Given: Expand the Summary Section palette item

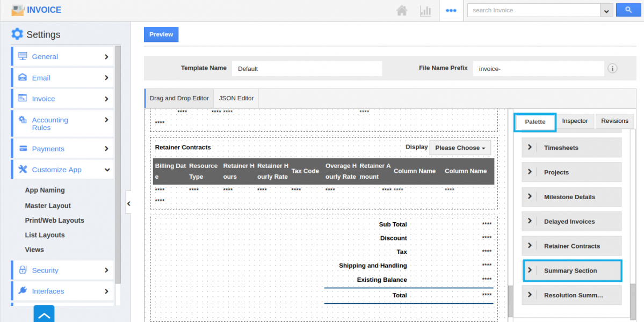Looking at the screenshot, I should pos(571,271).
